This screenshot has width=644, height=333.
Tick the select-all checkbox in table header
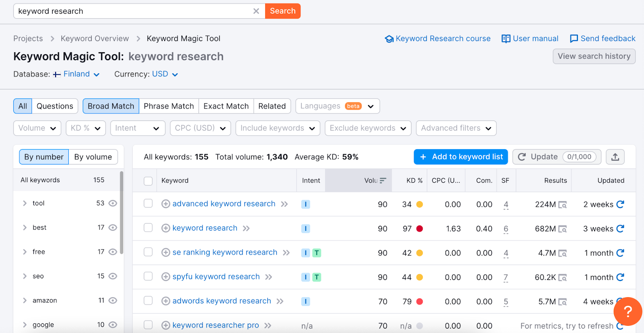click(148, 181)
